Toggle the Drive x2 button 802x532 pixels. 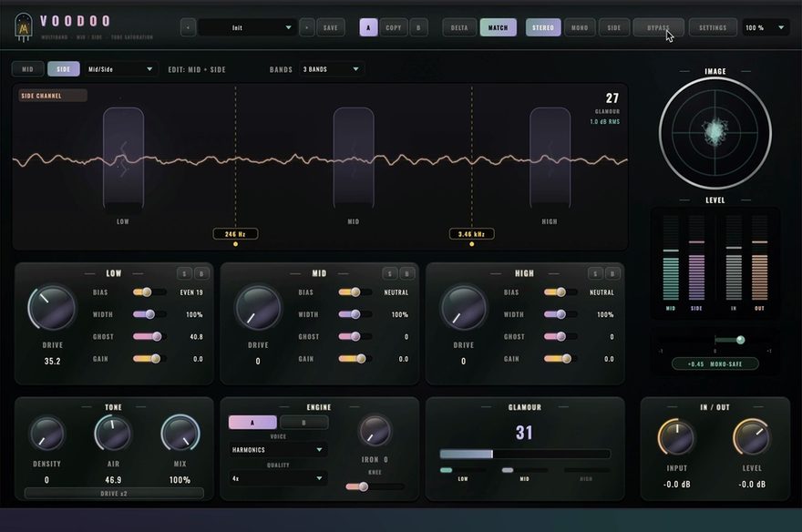pos(114,494)
